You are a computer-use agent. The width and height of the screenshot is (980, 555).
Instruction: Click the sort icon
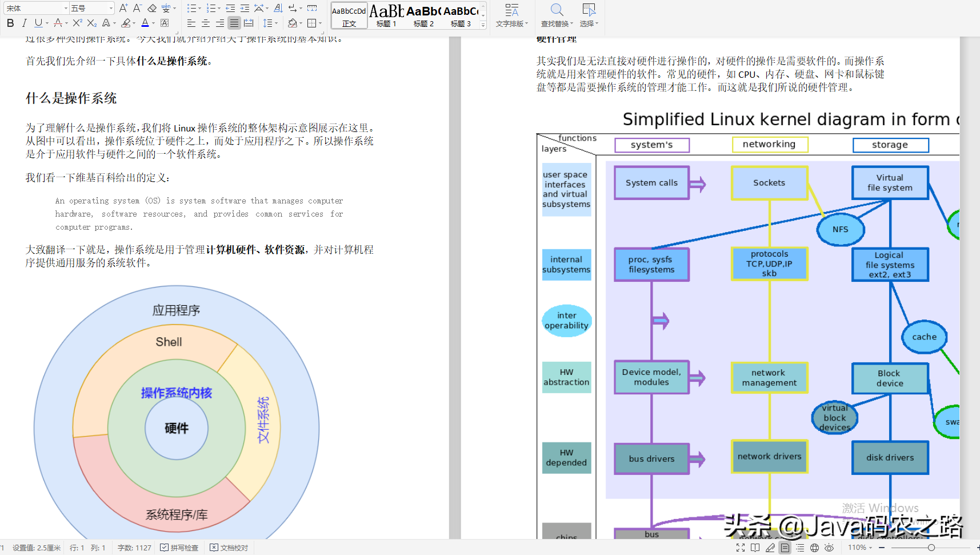[278, 8]
